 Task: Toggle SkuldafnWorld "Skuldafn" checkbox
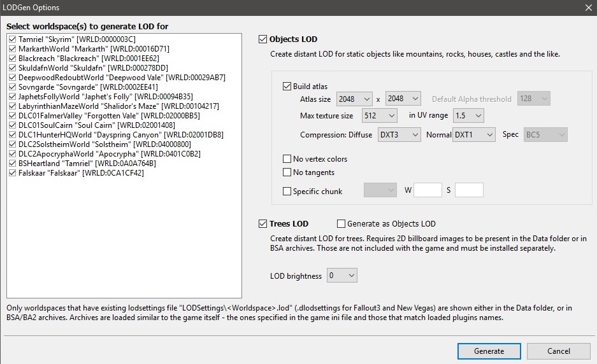click(12, 67)
